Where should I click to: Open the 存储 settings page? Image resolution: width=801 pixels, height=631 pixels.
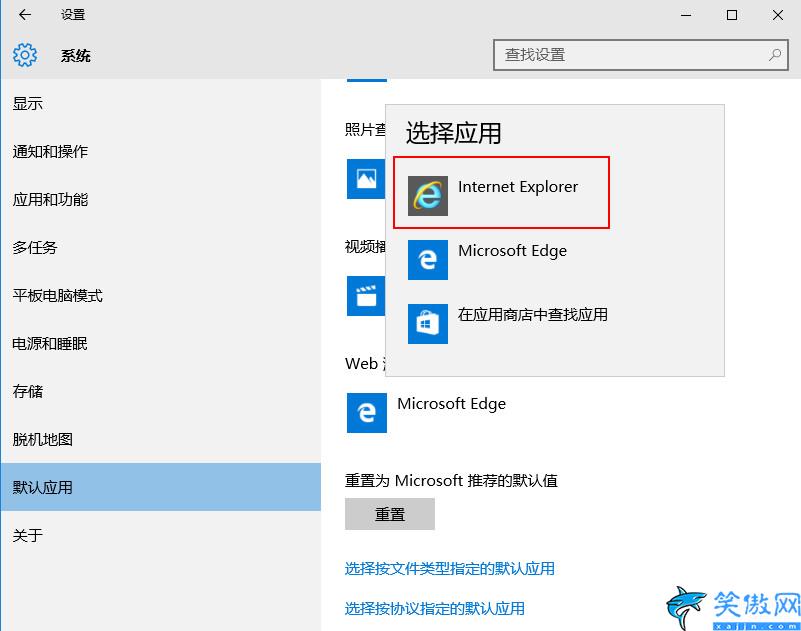[x=160, y=392]
